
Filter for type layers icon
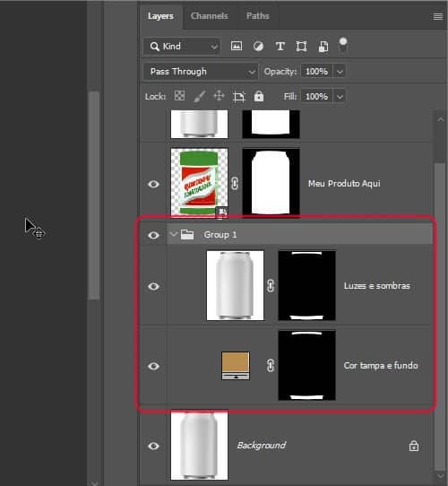point(280,47)
